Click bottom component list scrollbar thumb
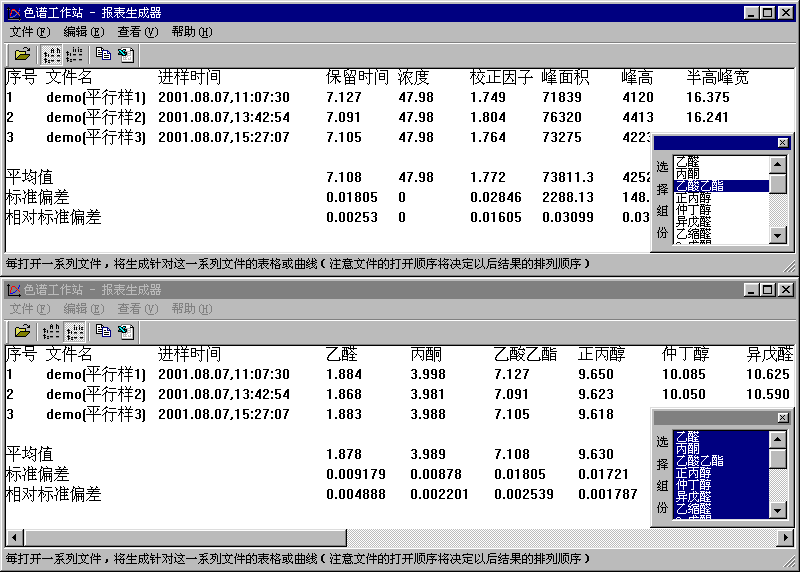Screen dimensions: 800x572 coord(778,458)
